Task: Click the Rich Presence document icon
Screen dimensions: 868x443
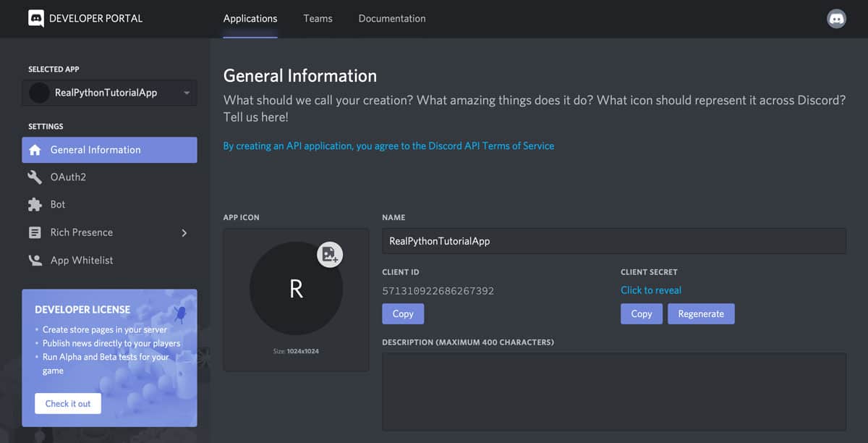Action: pyautogui.click(x=35, y=232)
